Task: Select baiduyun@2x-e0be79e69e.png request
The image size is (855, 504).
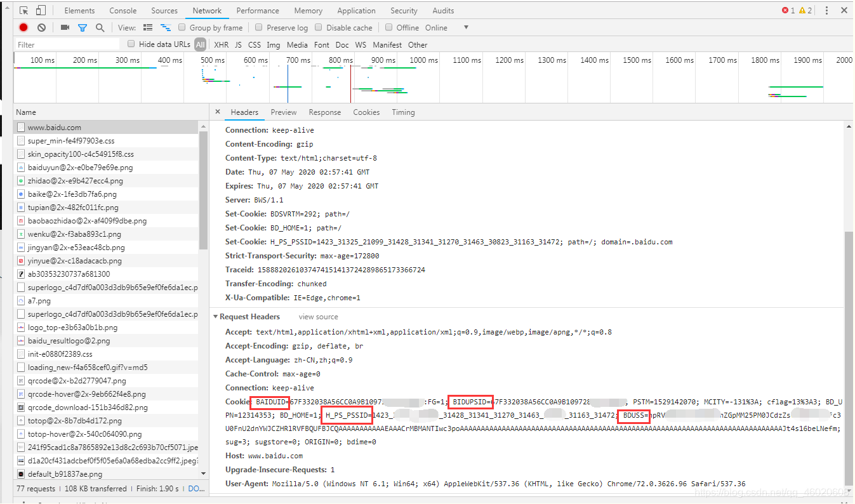Action: coord(107,168)
